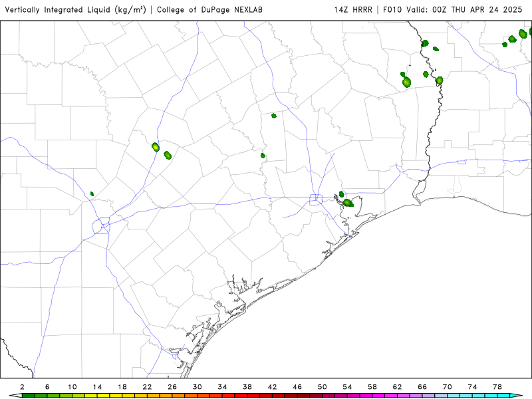The height and width of the screenshot is (399, 532).
Task: Pick the yellow colorbar segment below 18
Action: point(128,396)
